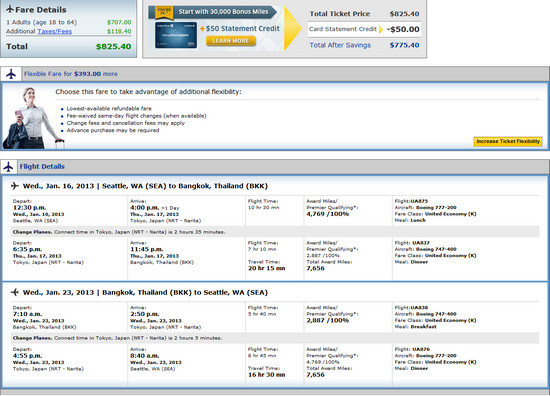Image resolution: width=550 pixels, height=396 pixels.
Task: Click the Total Ticket Price label
Action: tap(340, 14)
